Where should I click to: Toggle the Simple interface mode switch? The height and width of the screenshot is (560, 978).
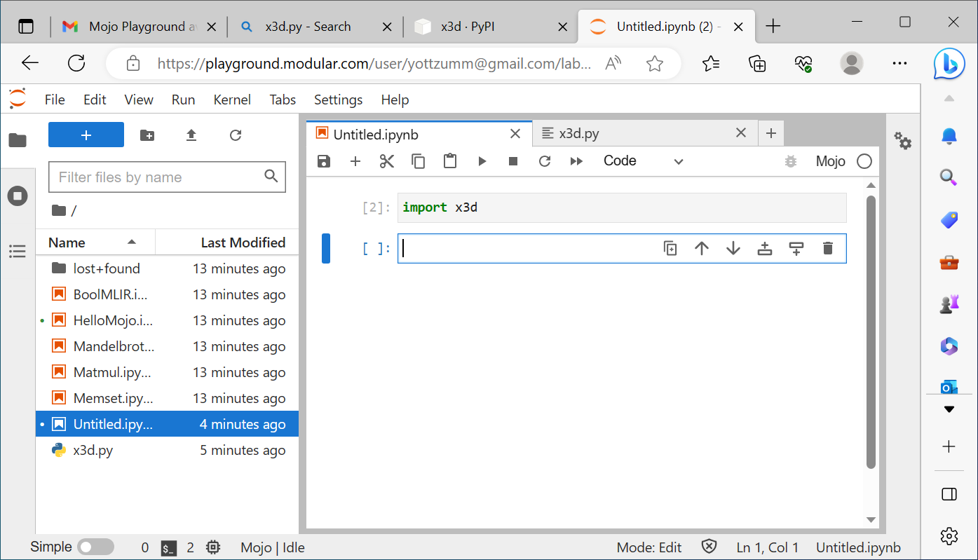[96, 547]
